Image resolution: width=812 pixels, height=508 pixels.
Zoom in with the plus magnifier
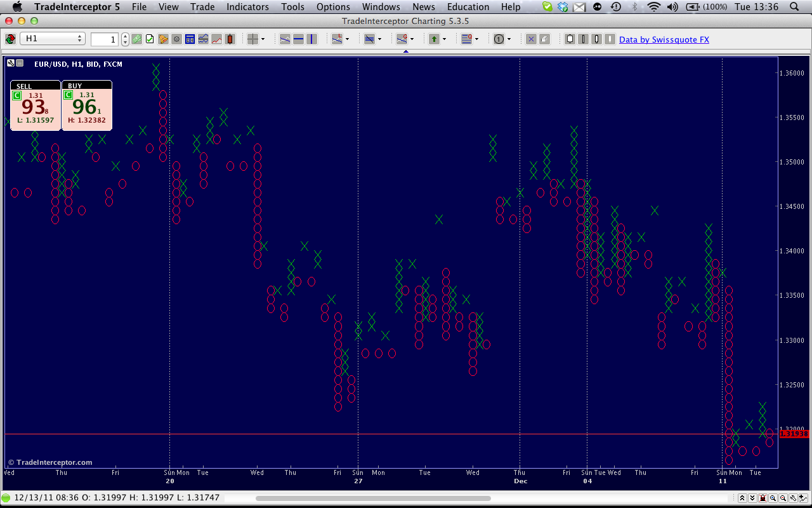[773, 498]
